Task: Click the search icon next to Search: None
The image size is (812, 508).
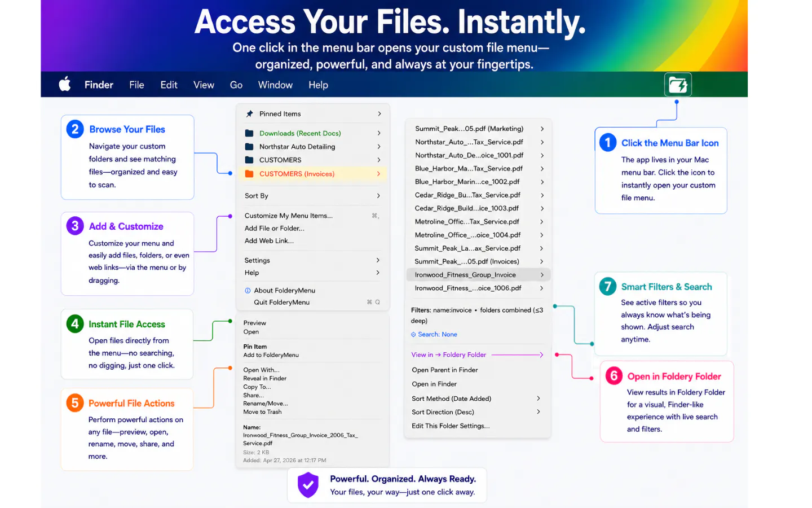Action: pyautogui.click(x=413, y=335)
